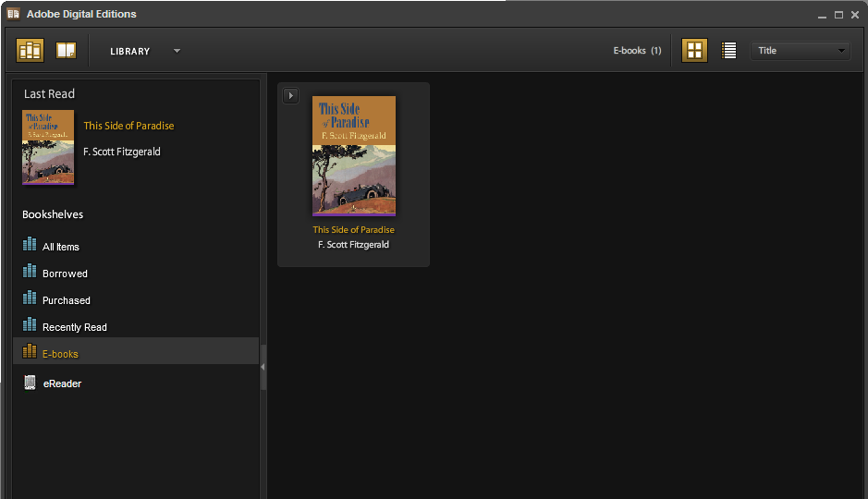The image size is (868, 499).
Task: Click All Items bookshelf icon
Action: pos(30,244)
